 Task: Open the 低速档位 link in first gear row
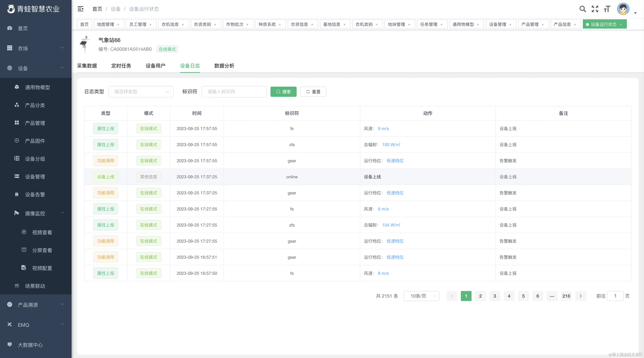[x=395, y=161]
